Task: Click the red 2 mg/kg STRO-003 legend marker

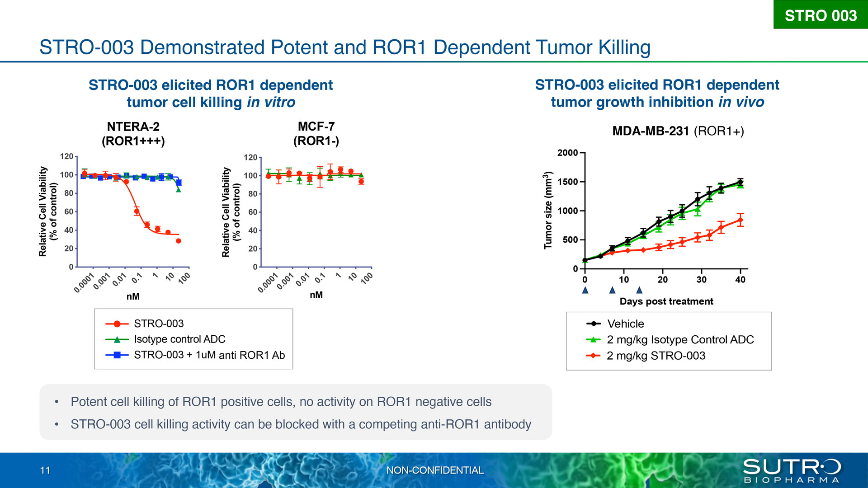Action: [x=593, y=356]
